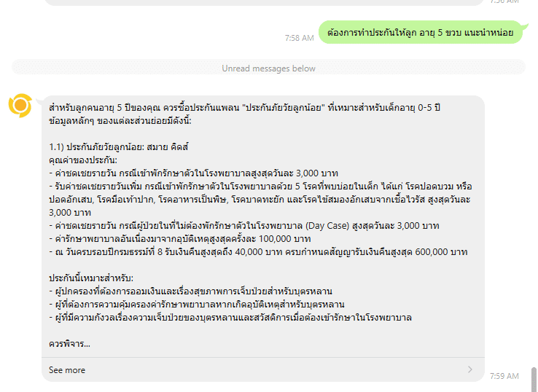Click the line mentioning 100,000 บาท

[180, 239]
